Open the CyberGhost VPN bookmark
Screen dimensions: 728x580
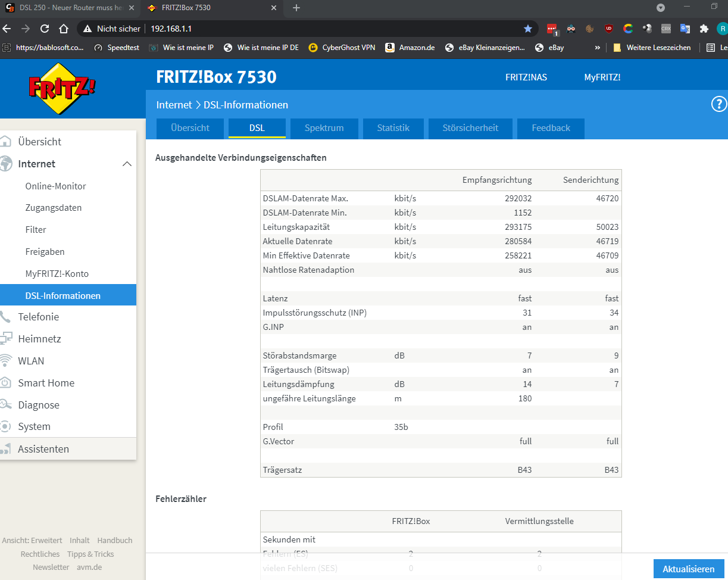[x=342, y=48]
